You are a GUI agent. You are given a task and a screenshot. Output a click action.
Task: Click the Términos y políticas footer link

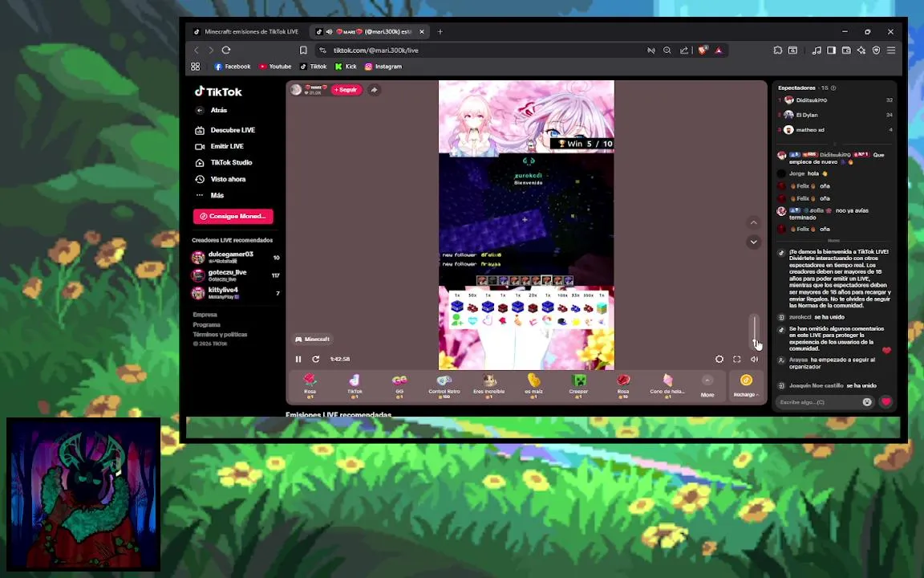220,335
